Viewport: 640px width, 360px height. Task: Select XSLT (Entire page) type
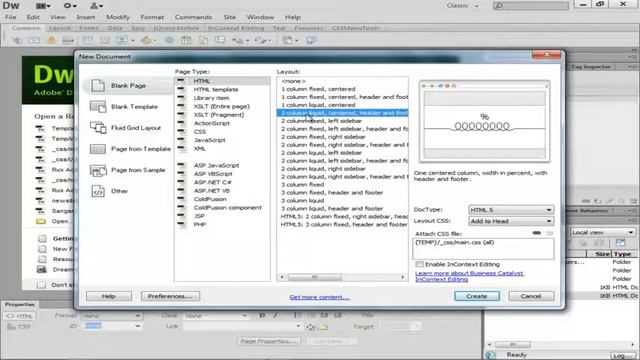coord(221,107)
